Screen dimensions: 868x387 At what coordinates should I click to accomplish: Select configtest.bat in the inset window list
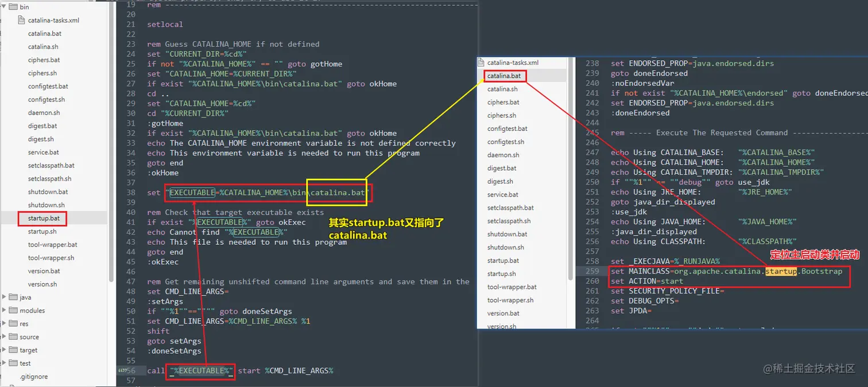(x=507, y=128)
